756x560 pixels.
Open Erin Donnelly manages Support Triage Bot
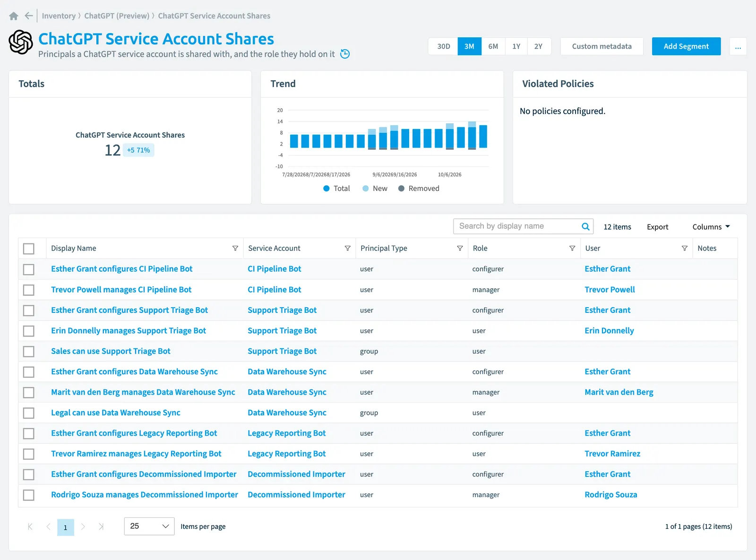(x=129, y=331)
